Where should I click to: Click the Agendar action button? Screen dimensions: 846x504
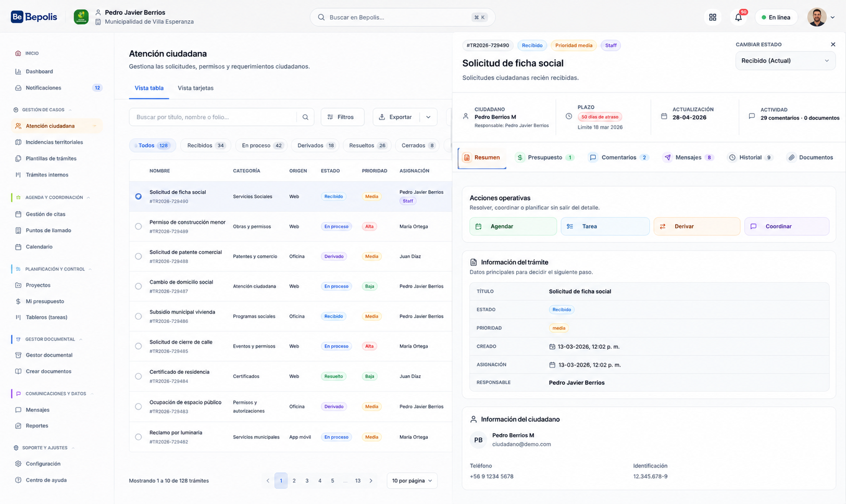(513, 226)
